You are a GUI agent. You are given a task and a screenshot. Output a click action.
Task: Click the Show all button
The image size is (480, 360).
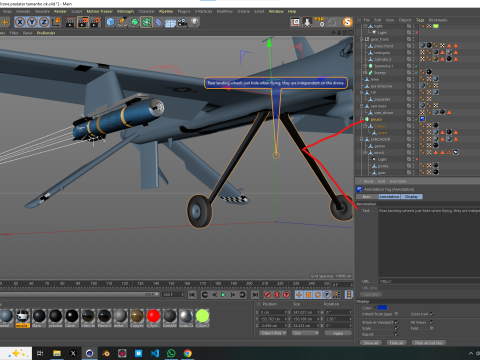click(371, 343)
